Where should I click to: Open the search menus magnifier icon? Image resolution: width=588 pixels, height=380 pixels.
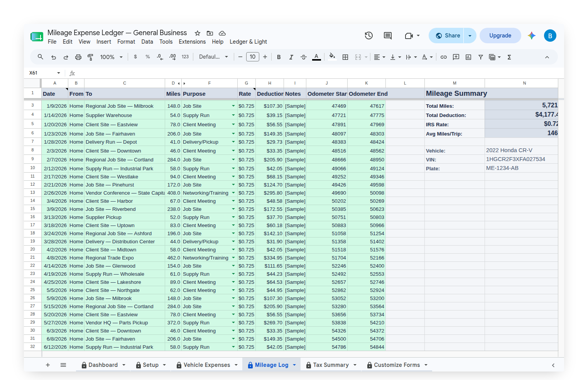[40, 57]
